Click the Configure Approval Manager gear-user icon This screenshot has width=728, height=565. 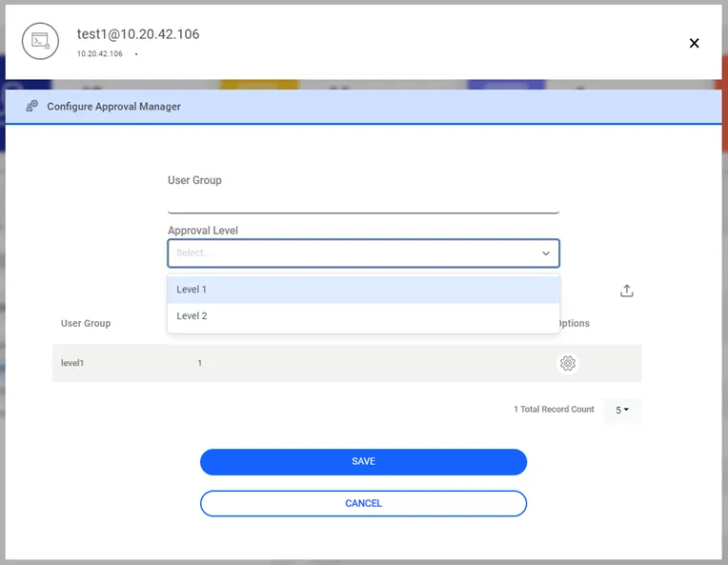coord(32,107)
